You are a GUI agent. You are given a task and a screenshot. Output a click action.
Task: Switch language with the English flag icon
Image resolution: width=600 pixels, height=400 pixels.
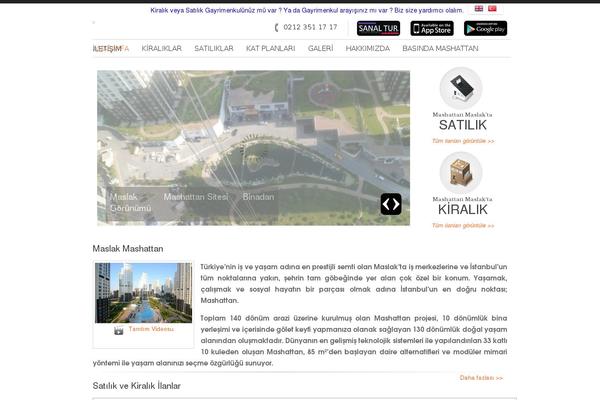pyautogui.click(x=479, y=8)
